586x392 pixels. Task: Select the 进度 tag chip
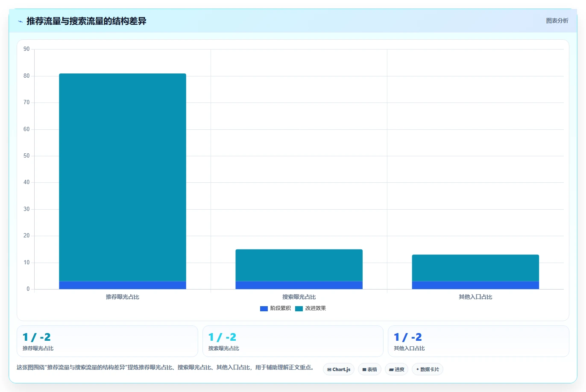(396, 369)
